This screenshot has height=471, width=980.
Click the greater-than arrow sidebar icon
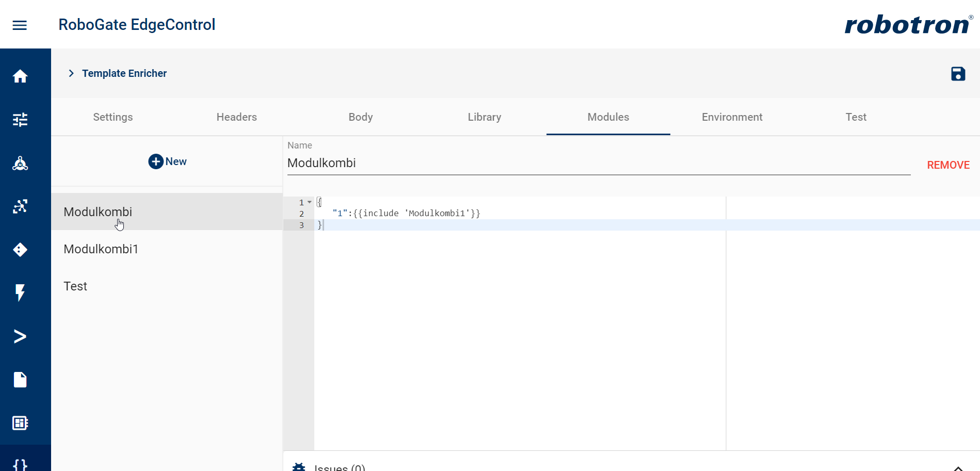[x=20, y=336]
